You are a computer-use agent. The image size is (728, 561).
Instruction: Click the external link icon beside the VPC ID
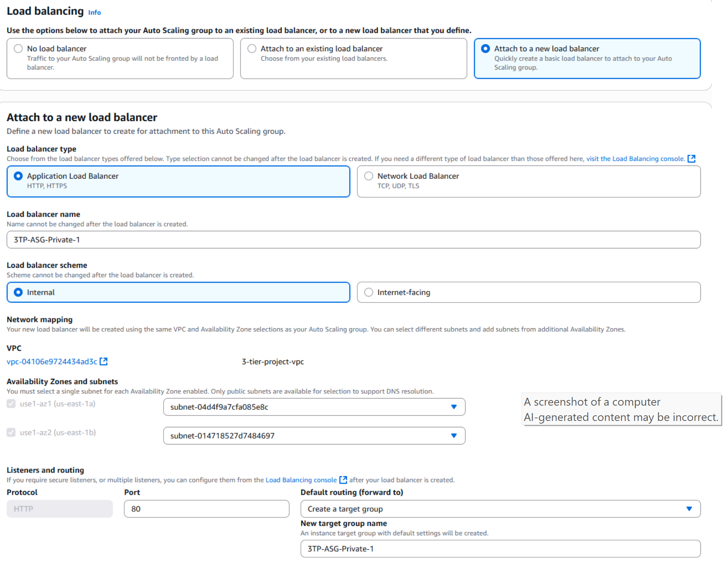coord(104,361)
